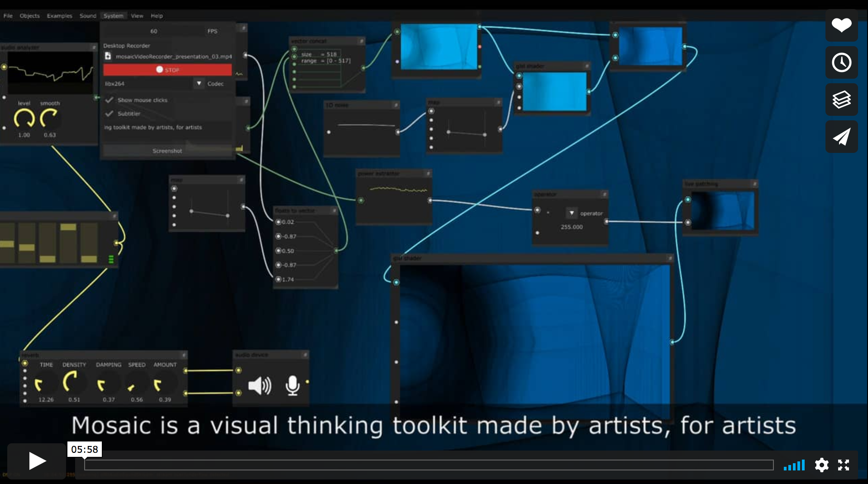The width and height of the screenshot is (868, 484).
Task: Select the 1.74 inlet in floats to vector
Action: click(278, 280)
